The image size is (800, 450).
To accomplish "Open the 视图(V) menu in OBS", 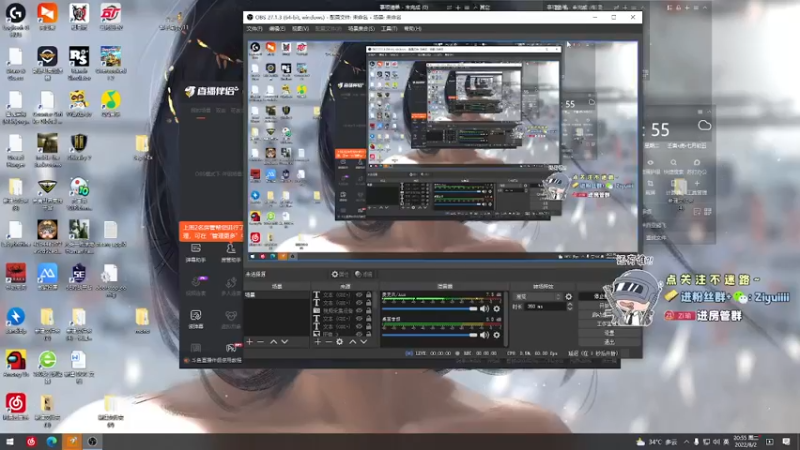I will tap(301, 29).
